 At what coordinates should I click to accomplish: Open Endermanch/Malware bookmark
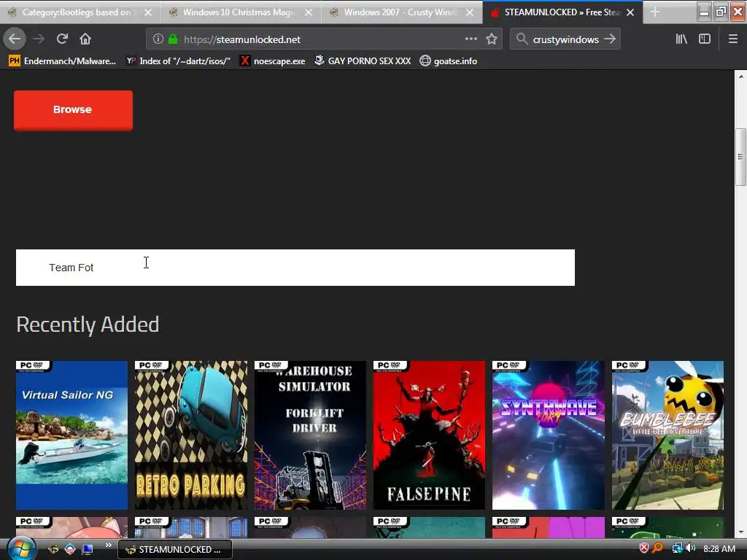[x=63, y=61]
